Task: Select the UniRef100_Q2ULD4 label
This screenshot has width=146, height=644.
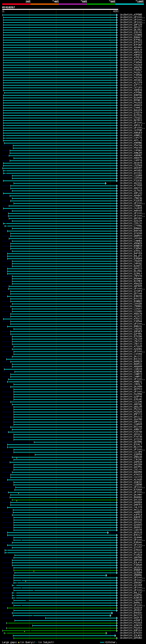Action: coord(131,221)
